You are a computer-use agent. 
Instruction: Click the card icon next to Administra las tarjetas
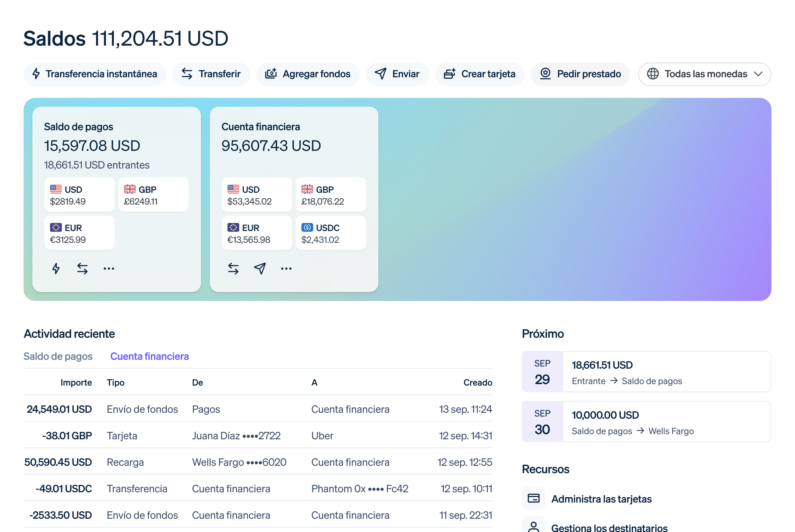click(x=533, y=498)
